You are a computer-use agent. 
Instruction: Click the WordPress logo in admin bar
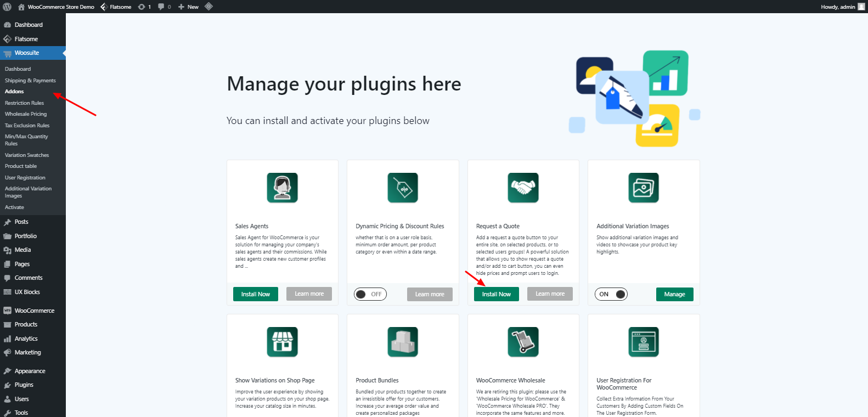7,7
